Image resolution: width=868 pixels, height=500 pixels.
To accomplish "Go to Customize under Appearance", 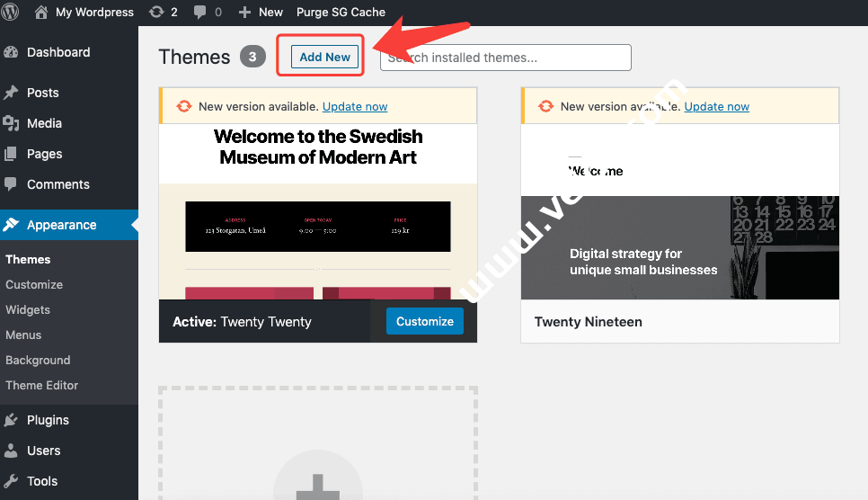I will [34, 284].
